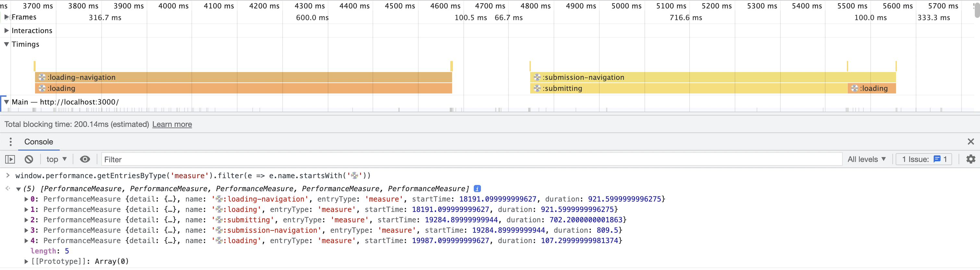Click the Total blocking time text
This screenshot has width=980, height=270.
tap(77, 124)
